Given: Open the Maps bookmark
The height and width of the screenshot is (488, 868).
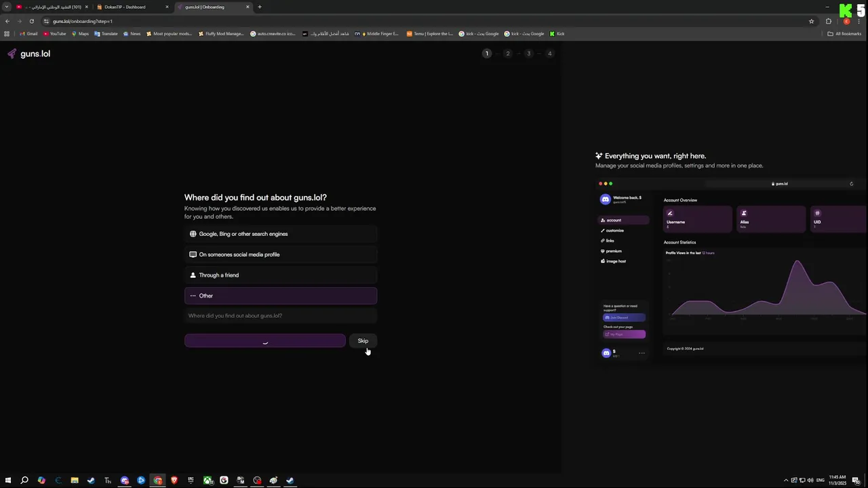Looking at the screenshot, I should (x=80, y=34).
